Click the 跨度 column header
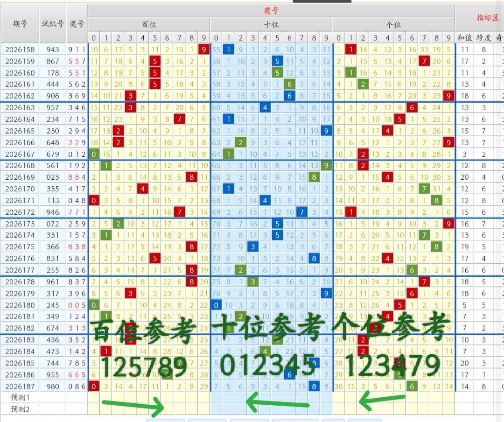This screenshot has width=504, height=422. point(483,38)
